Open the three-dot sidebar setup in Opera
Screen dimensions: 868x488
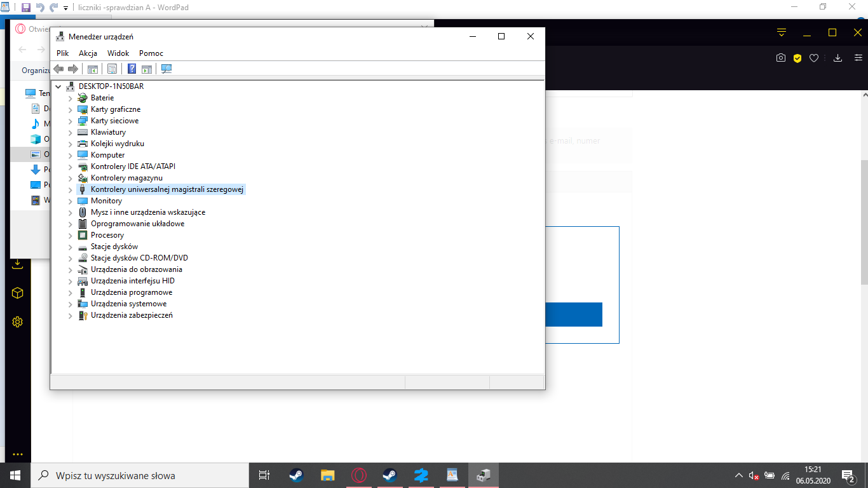point(18,454)
